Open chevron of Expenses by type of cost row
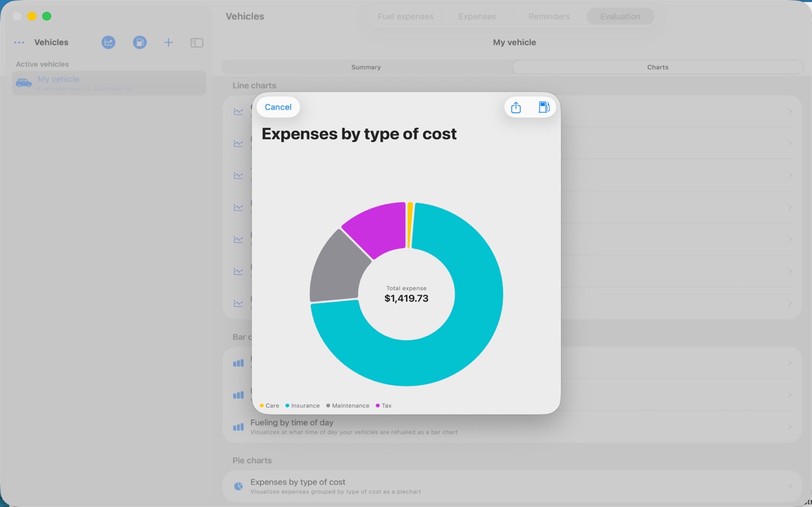Image resolution: width=812 pixels, height=507 pixels. click(x=790, y=486)
